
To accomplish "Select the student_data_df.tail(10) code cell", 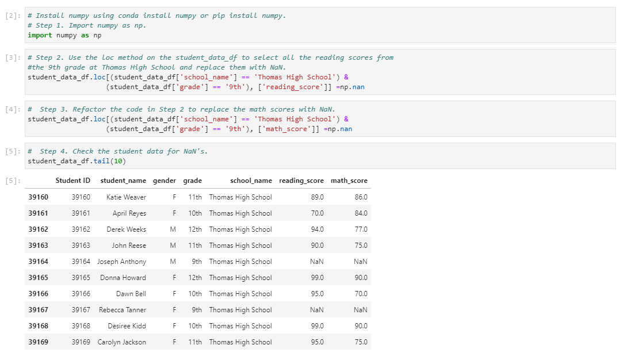I will [320, 156].
